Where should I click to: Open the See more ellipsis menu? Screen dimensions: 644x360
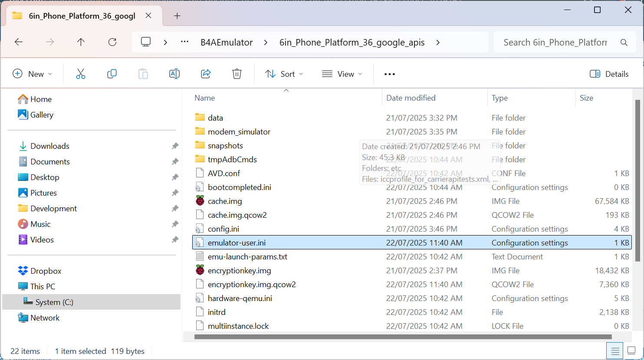[390, 74]
